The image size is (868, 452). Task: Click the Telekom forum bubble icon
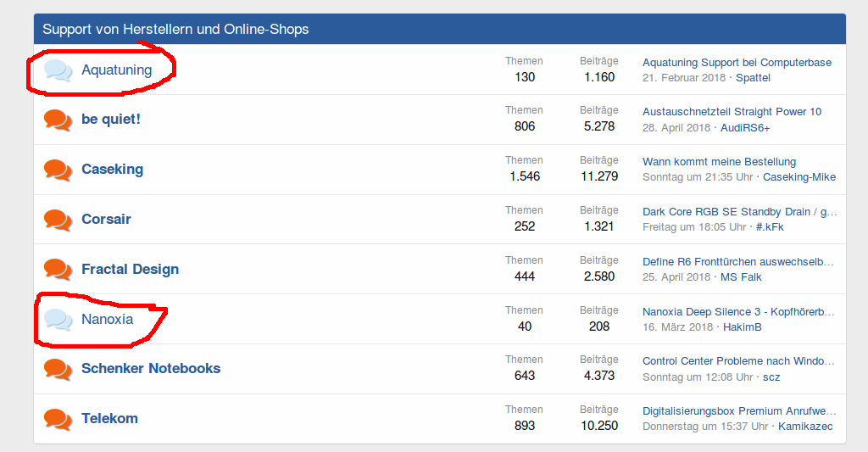pos(58,419)
